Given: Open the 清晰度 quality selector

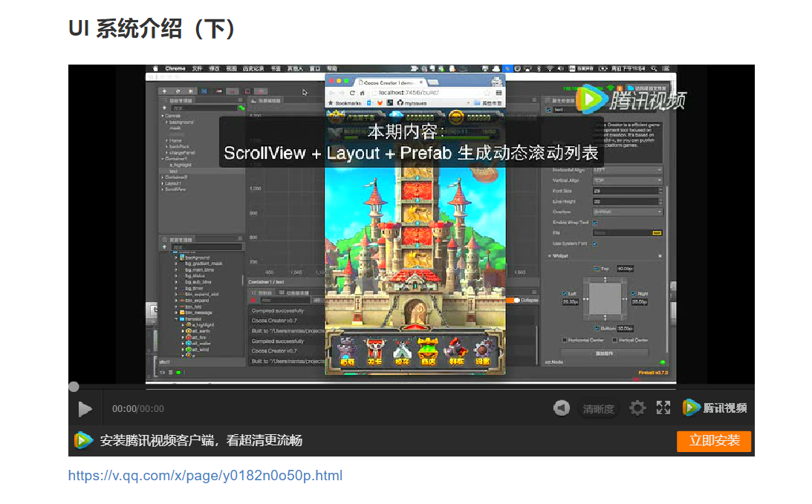Looking at the screenshot, I should pos(598,409).
